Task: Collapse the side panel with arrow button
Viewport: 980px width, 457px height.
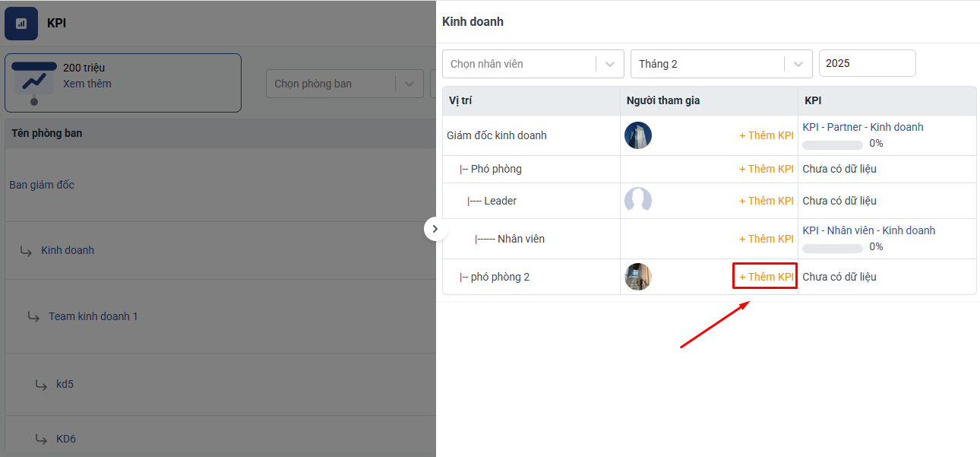Action: 435,229
